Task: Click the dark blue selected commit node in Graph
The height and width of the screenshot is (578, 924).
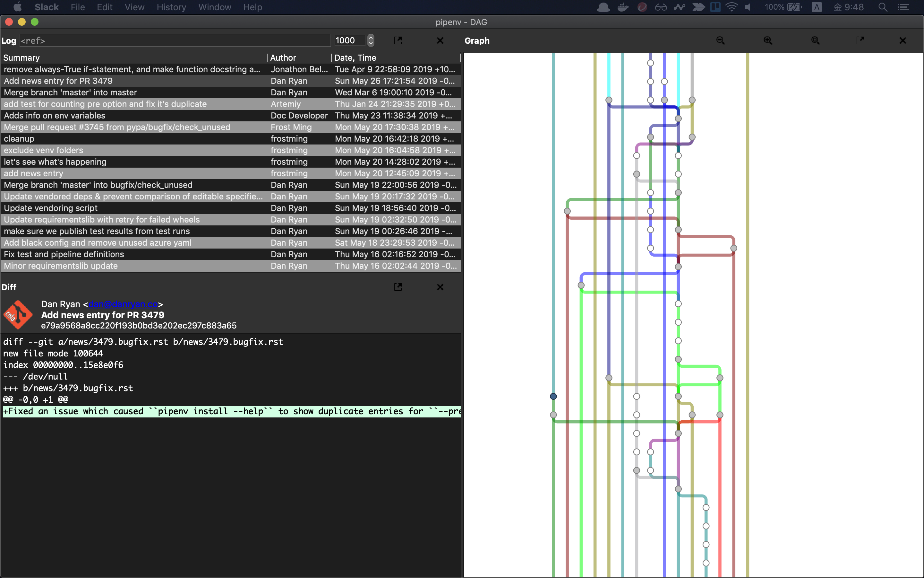Action: (x=553, y=397)
